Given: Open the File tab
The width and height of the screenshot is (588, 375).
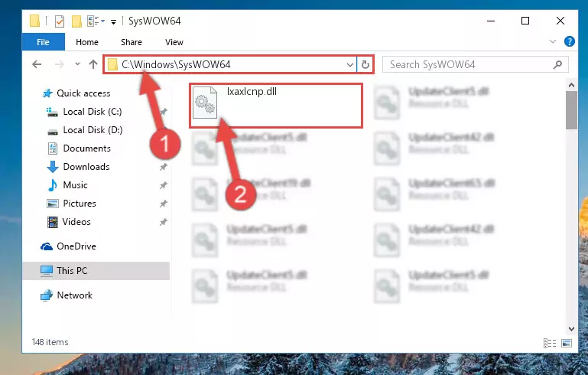Looking at the screenshot, I should [43, 42].
